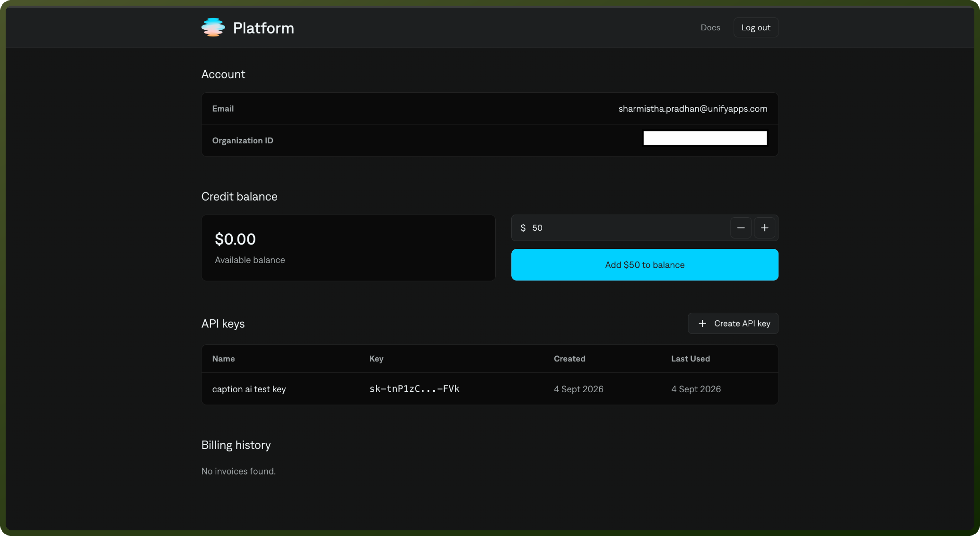Select the caption ai test key row
This screenshot has width=980, height=536.
(x=490, y=389)
